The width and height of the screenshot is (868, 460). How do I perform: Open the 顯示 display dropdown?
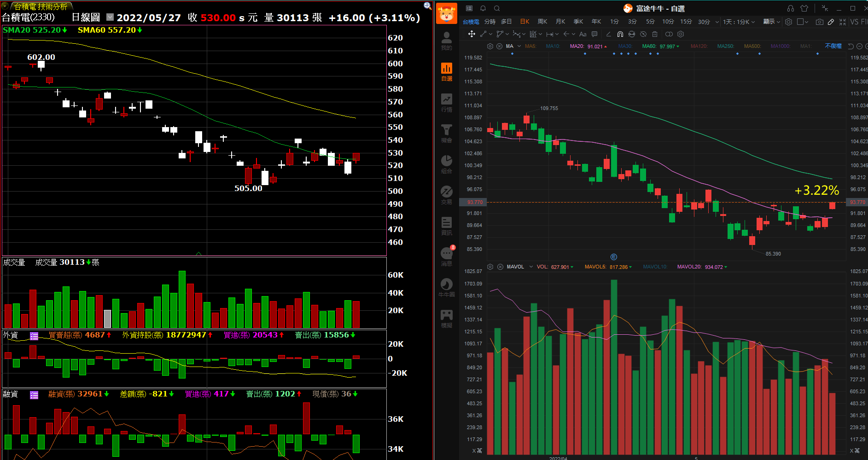(771, 22)
